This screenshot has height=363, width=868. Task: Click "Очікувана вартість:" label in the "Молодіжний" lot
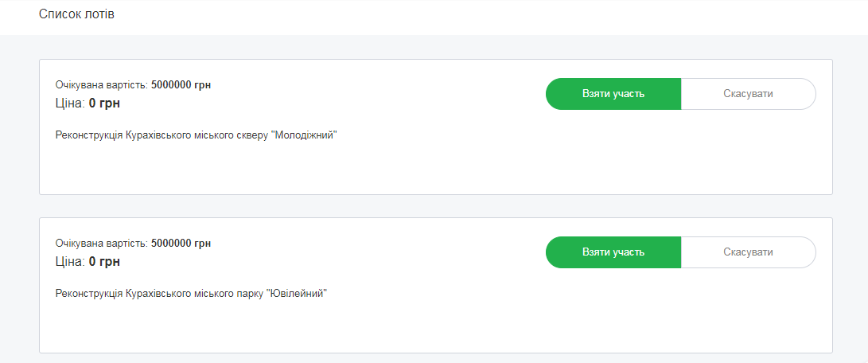coord(102,85)
